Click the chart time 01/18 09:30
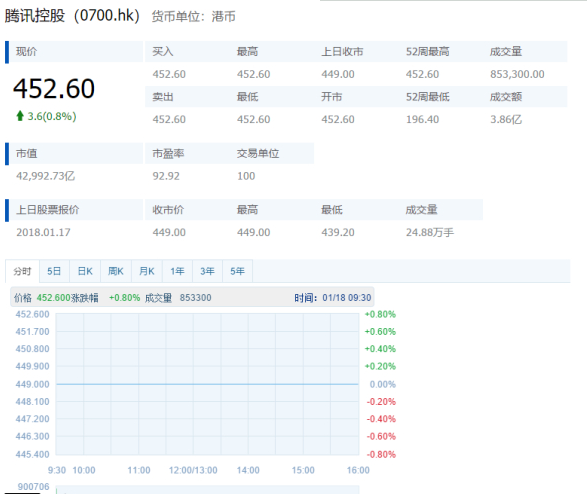587x494 pixels. [x=347, y=298]
